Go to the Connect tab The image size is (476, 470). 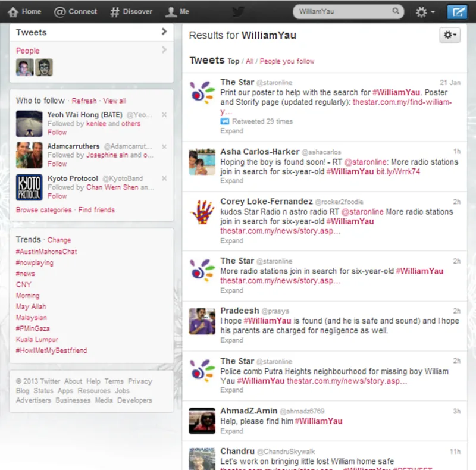76,11
